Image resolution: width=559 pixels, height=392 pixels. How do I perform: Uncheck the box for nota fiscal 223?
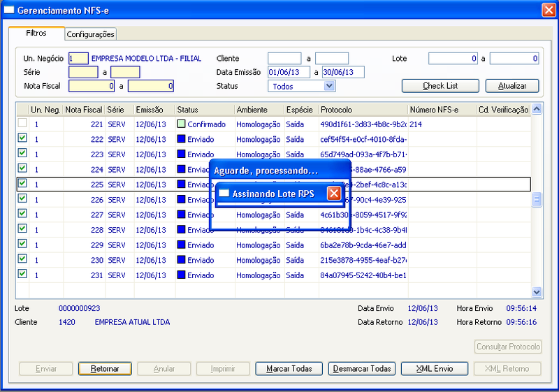click(22, 153)
